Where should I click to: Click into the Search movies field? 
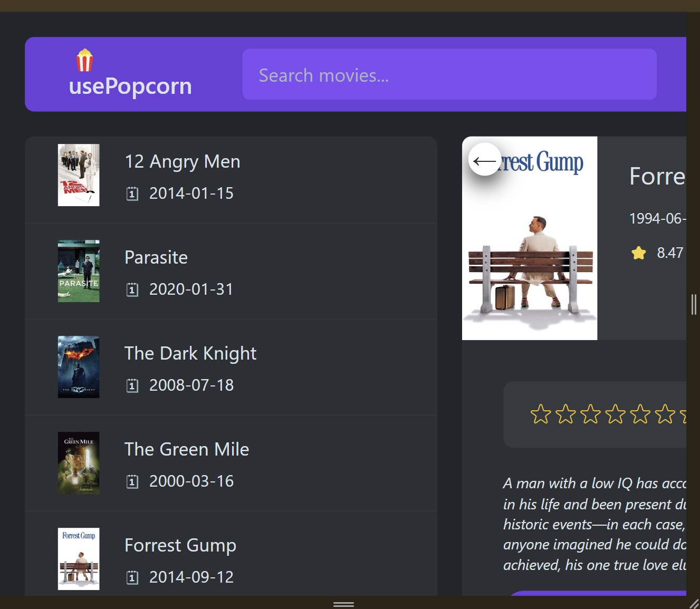click(449, 74)
